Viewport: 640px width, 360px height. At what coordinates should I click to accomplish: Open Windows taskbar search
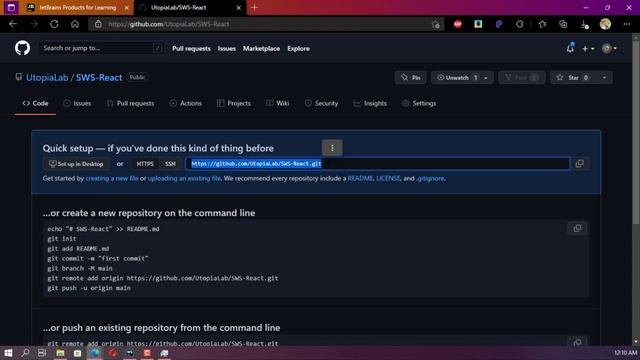(x=25, y=353)
